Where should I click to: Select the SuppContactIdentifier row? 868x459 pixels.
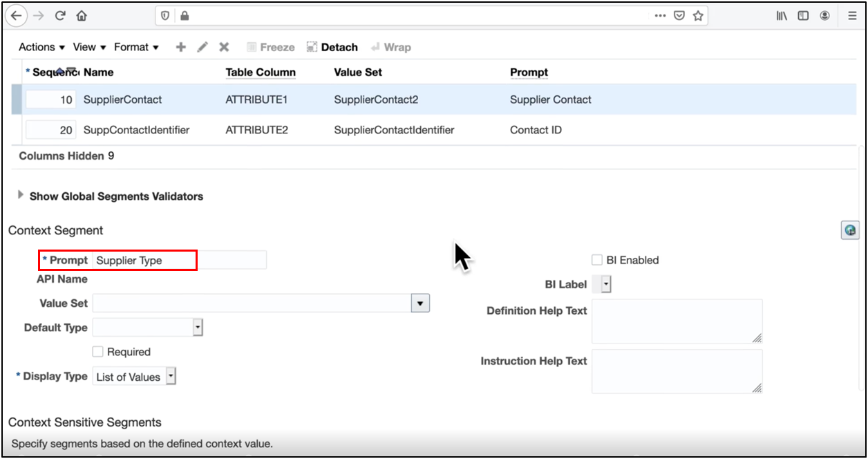[x=136, y=130]
